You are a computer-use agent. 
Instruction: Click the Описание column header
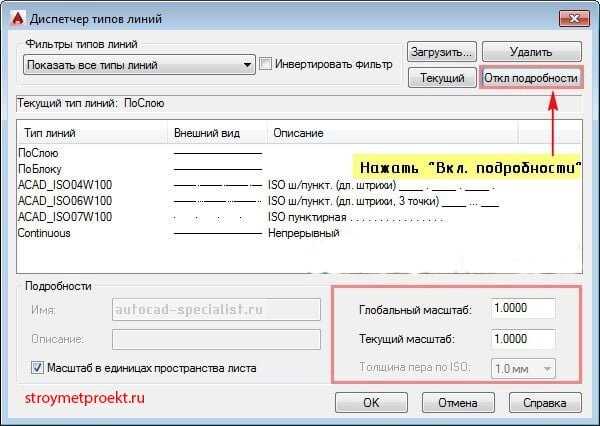point(392,133)
